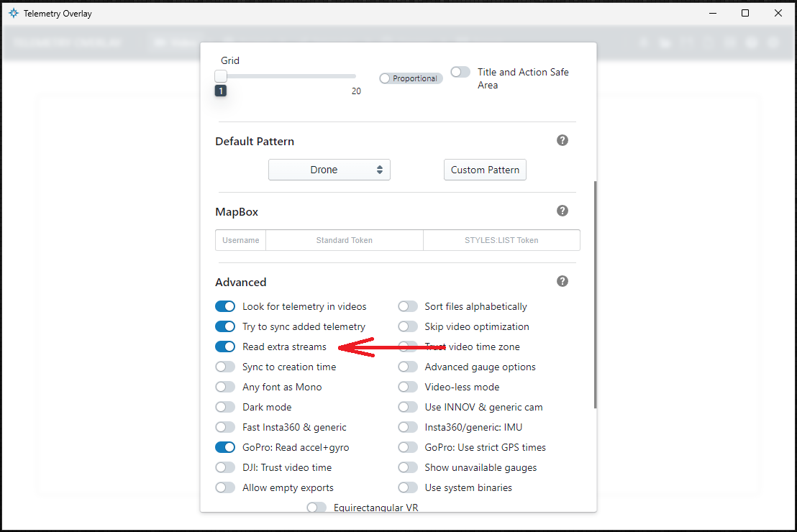Click the MapBox Username input field
The image size is (797, 532).
tap(240, 239)
